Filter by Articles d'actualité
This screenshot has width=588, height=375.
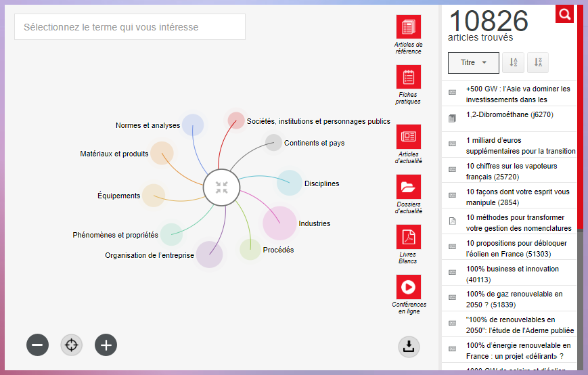[x=408, y=137]
